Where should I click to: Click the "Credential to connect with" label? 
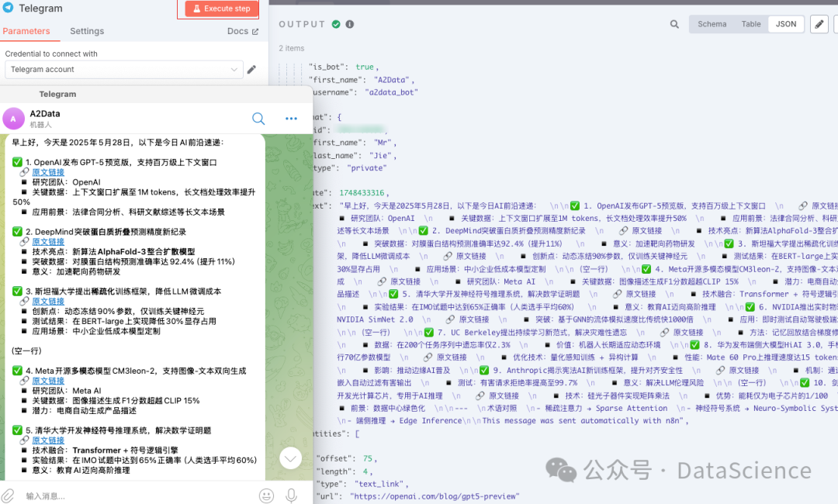tap(51, 54)
